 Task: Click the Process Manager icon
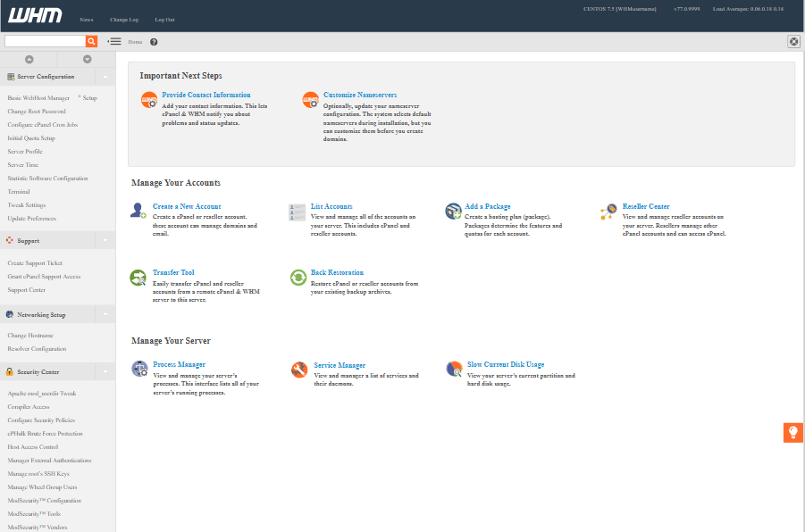139,369
